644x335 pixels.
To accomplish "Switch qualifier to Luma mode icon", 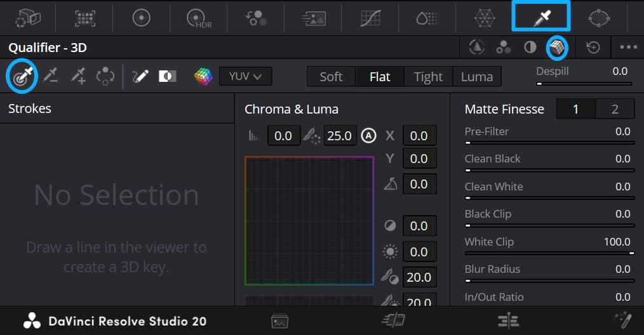I will 530,47.
